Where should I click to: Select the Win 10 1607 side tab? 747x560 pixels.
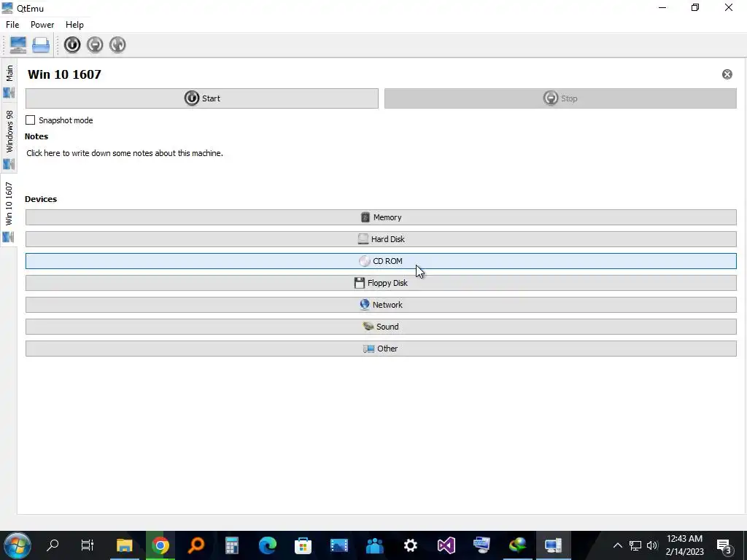(9, 211)
